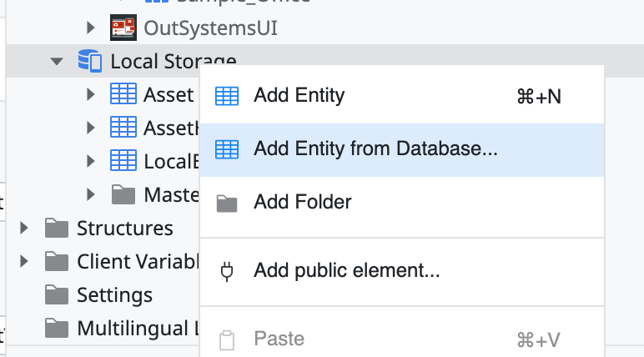Select the Multilingual folder tree item
Image resolution: width=644 pixels, height=357 pixels.
coord(122,329)
